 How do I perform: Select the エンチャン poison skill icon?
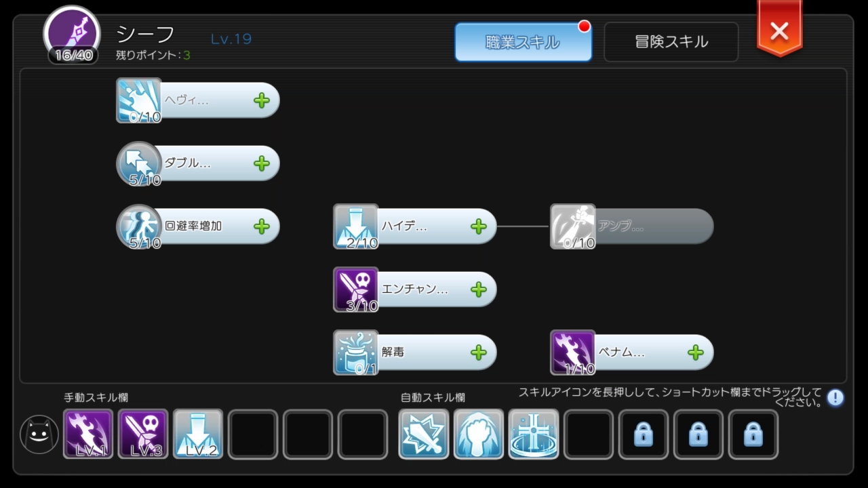(356, 289)
